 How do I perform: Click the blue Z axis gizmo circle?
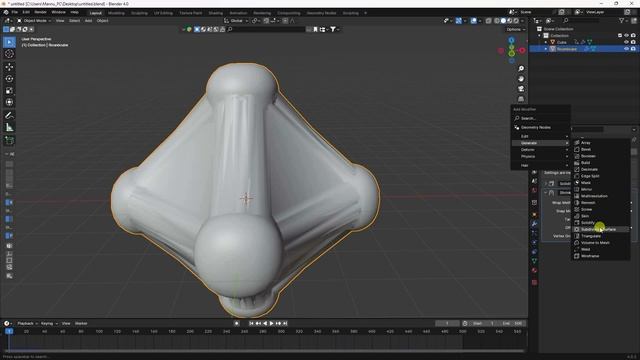click(x=511, y=40)
